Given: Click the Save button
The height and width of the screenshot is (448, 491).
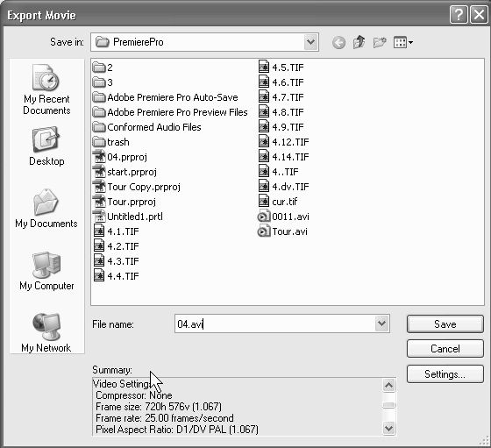Looking at the screenshot, I should (445, 324).
